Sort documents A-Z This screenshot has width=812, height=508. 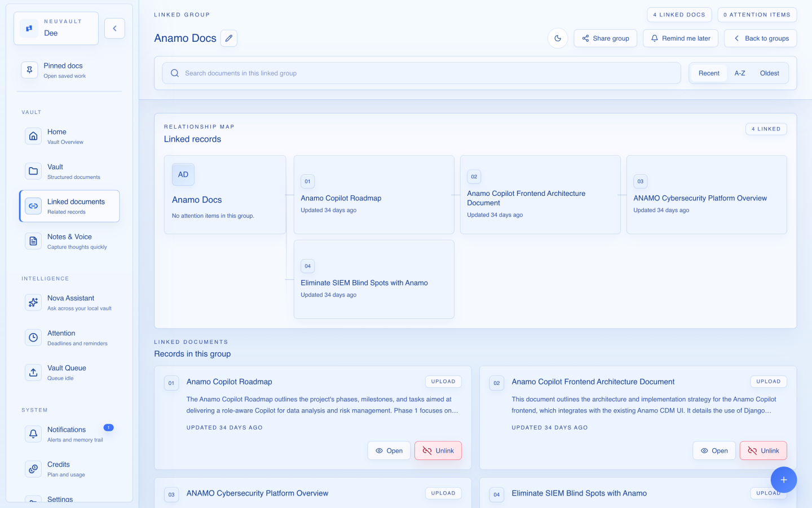[x=740, y=73]
